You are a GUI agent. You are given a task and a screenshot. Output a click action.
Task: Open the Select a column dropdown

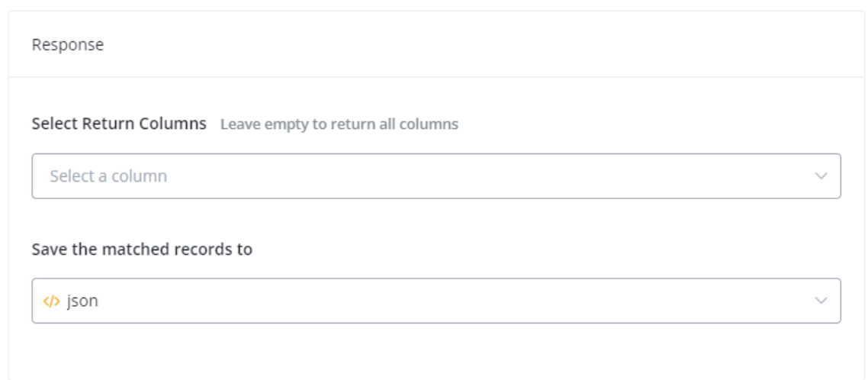tap(436, 176)
